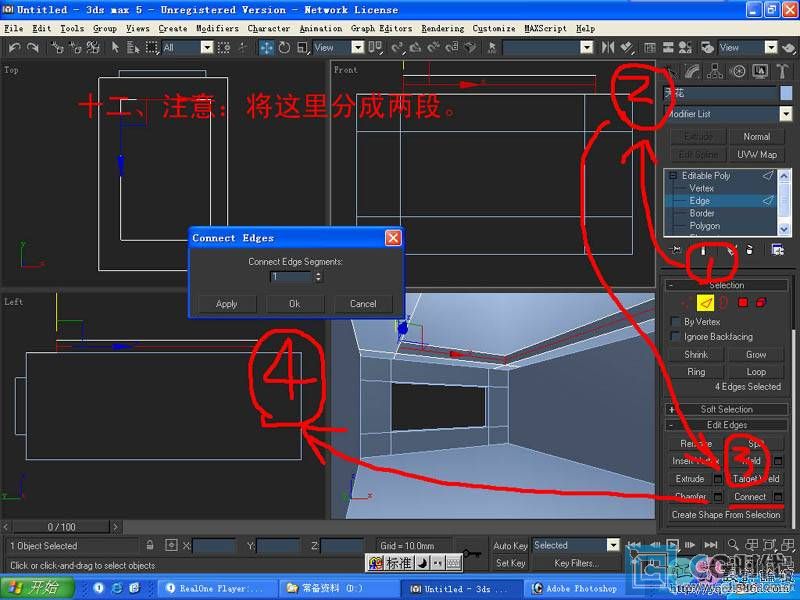
Task: Open the Graph Editors menu
Action: 381,29
